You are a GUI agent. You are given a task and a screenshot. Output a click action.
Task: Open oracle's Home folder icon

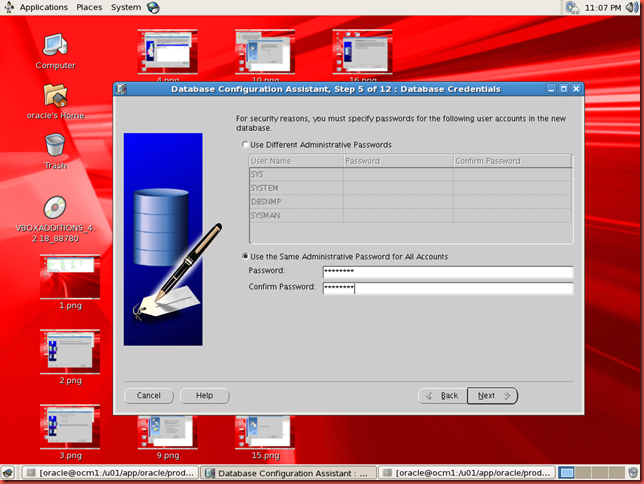pyautogui.click(x=55, y=95)
